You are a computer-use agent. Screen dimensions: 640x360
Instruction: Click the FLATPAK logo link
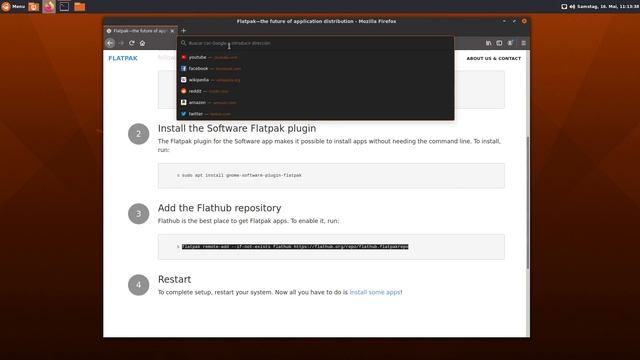tap(123, 58)
